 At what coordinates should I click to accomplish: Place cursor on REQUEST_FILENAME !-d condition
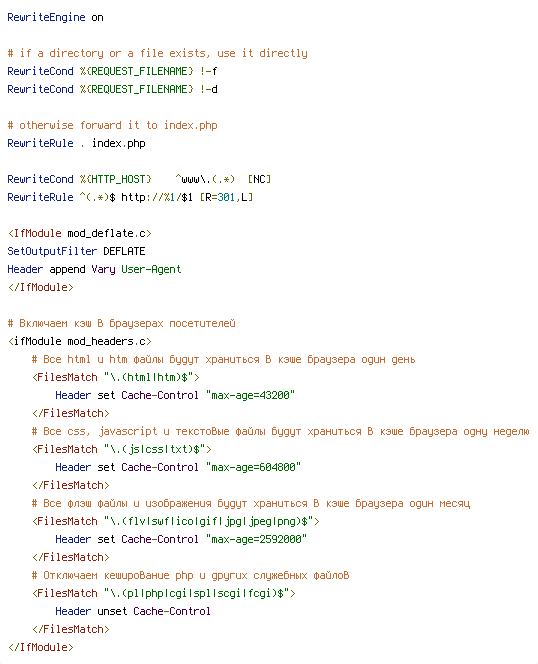(x=112, y=89)
